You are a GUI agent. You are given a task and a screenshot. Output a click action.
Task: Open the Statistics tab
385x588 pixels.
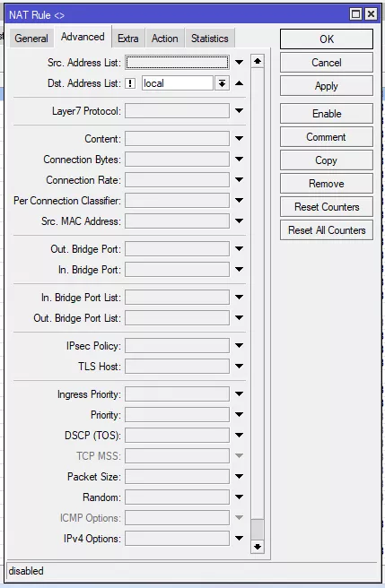(x=210, y=39)
